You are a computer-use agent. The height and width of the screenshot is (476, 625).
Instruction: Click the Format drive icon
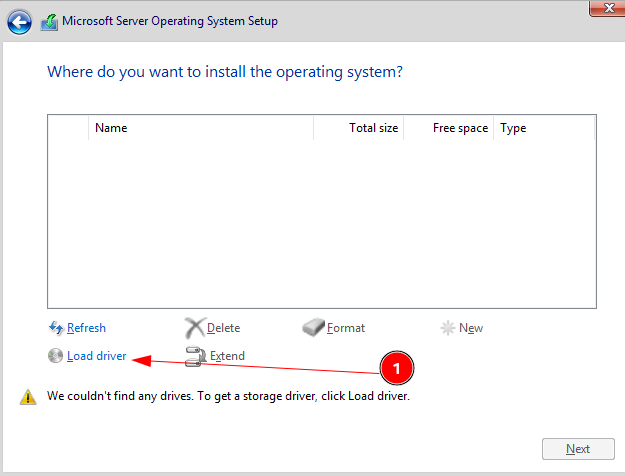pos(313,327)
